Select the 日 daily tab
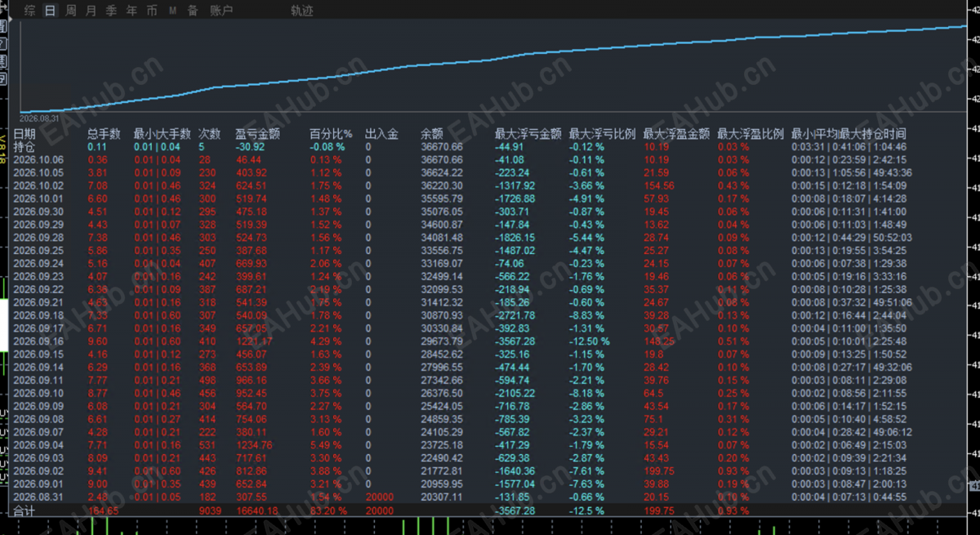 (51, 11)
